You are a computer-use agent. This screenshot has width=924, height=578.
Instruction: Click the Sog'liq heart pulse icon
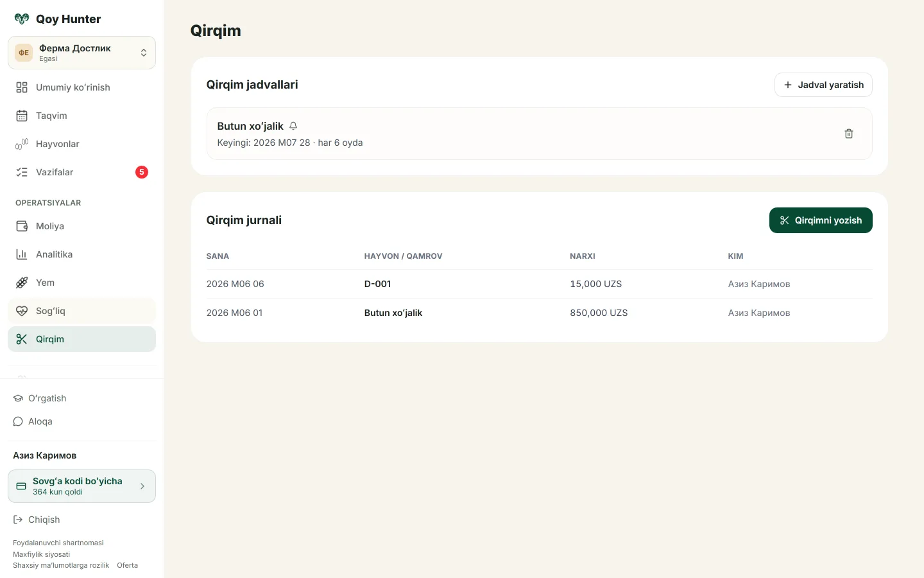[22, 311]
